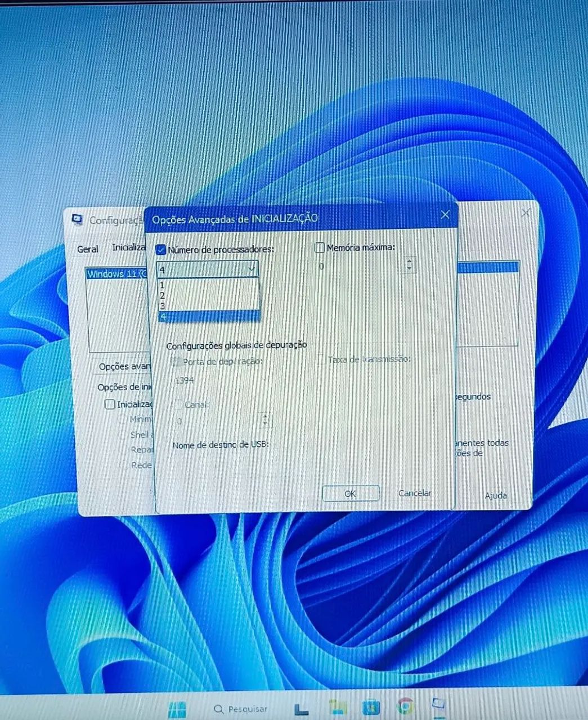Viewport: 588px width, 720px height.
Task: Click the Cancelar button
Action: (415, 493)
